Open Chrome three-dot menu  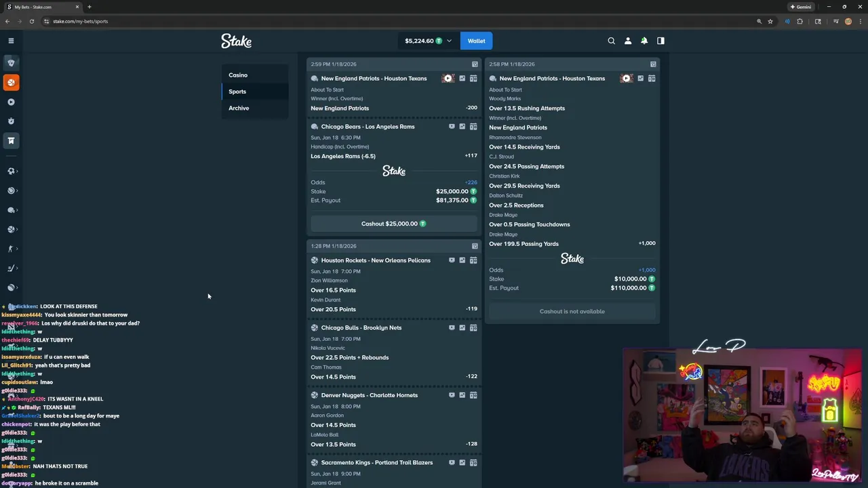[860, 21]
